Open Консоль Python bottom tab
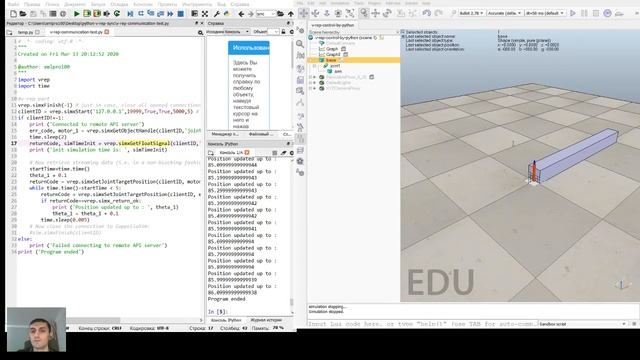This screenshot has height=360, width=640. coord(226,320)
